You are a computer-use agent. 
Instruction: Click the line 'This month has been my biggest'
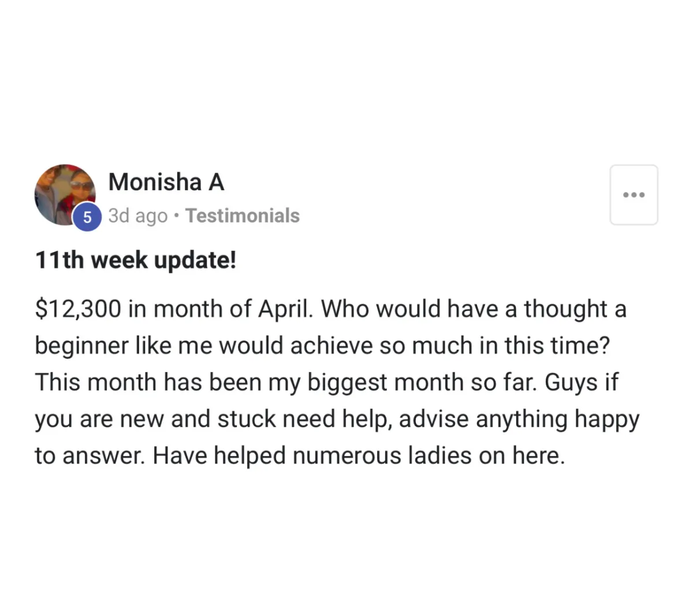coord(326,383)
